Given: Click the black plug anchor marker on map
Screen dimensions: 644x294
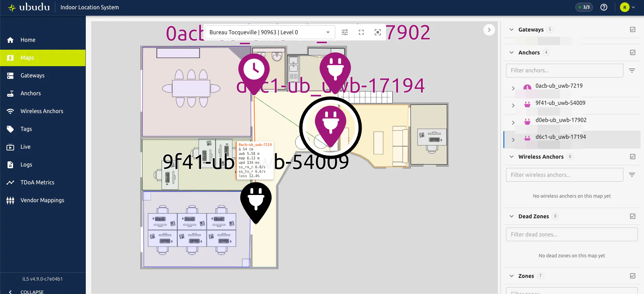Looking at the screenshot, I should [x=256, y=203].
